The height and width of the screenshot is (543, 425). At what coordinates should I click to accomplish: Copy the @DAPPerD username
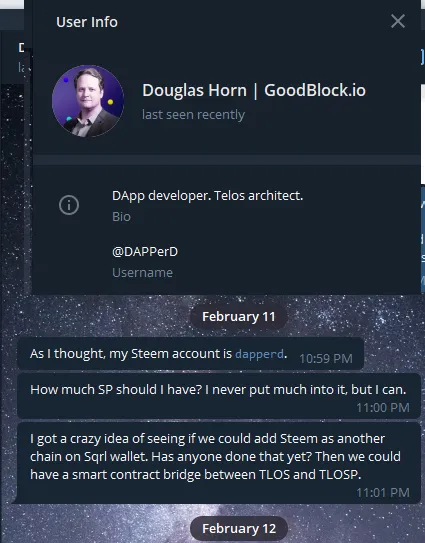[145, 252]
